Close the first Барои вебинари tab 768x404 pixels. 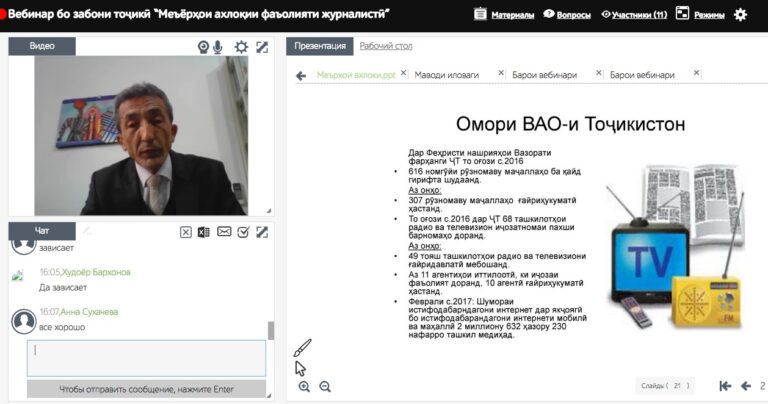coord(599,73)
